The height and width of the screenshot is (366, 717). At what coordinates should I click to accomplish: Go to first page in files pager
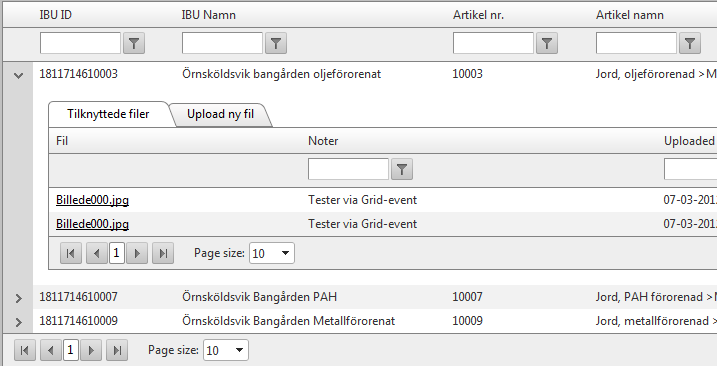(x=71, y=253)
